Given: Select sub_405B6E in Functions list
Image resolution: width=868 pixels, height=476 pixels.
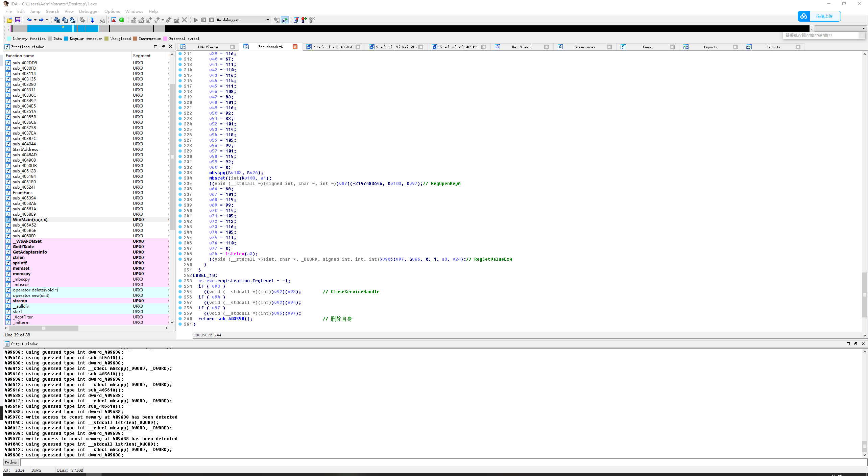Looking at the screenshot, I should [24, 231].
